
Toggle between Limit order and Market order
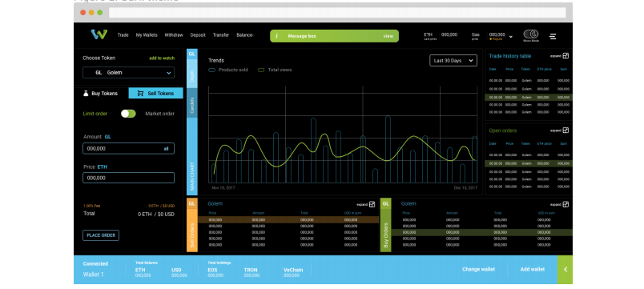(128, 114)
